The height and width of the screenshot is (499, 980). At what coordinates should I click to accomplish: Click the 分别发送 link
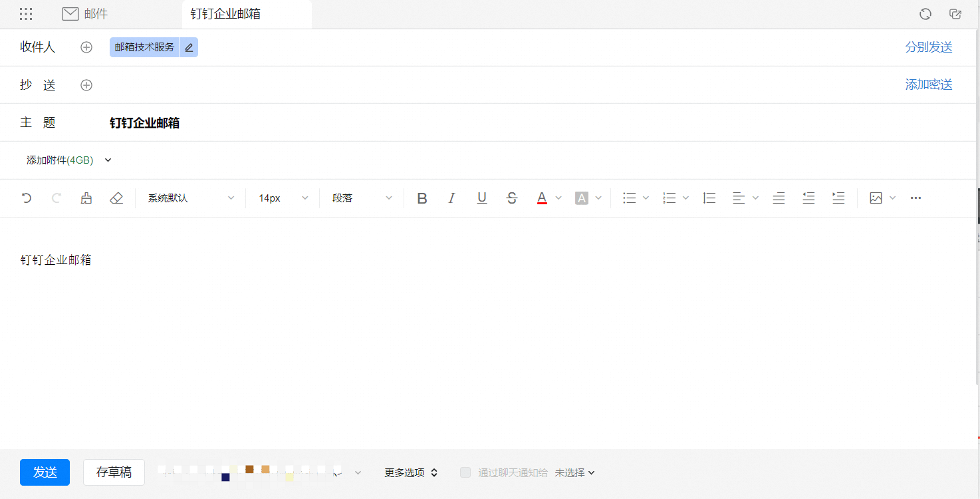pyautogui.click(x=929, y=47)
